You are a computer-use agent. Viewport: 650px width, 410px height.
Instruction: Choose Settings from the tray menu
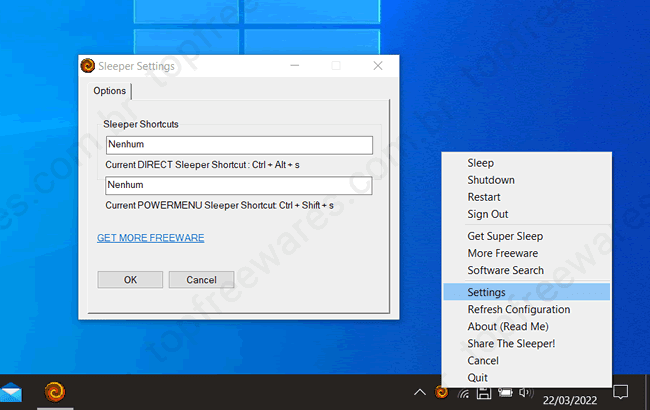coord(486,292)
